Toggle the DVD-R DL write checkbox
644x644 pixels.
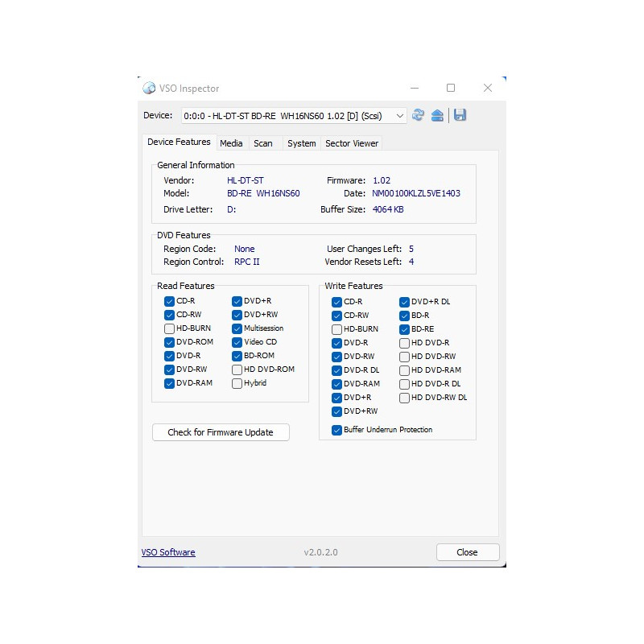(336, 370)
